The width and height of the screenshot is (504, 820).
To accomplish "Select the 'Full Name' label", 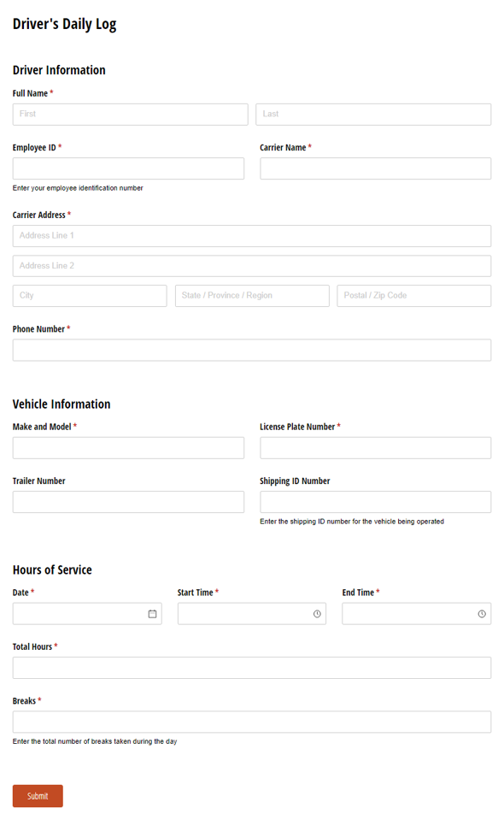I will tap(30, 93).
